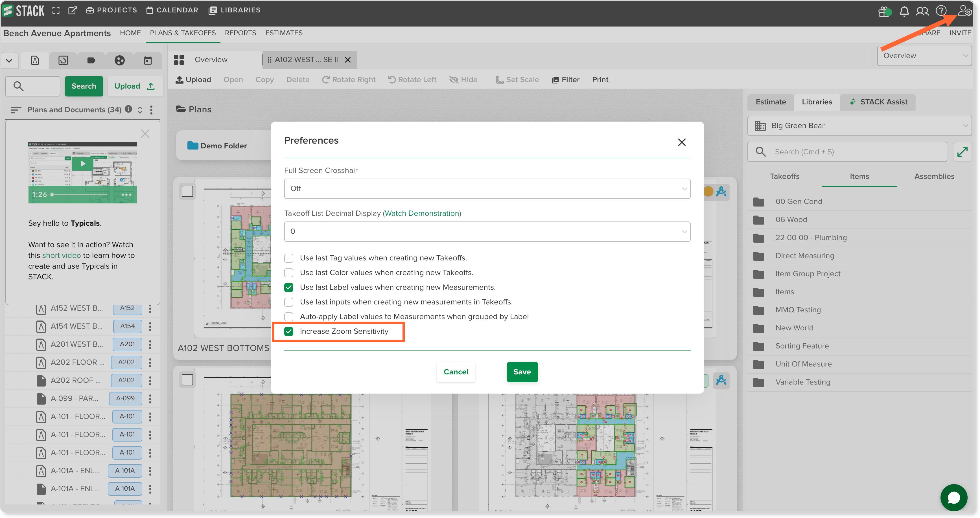Screen dimensions: 980x518
Task: Click the plans search input field
Action: coord(33,86)
